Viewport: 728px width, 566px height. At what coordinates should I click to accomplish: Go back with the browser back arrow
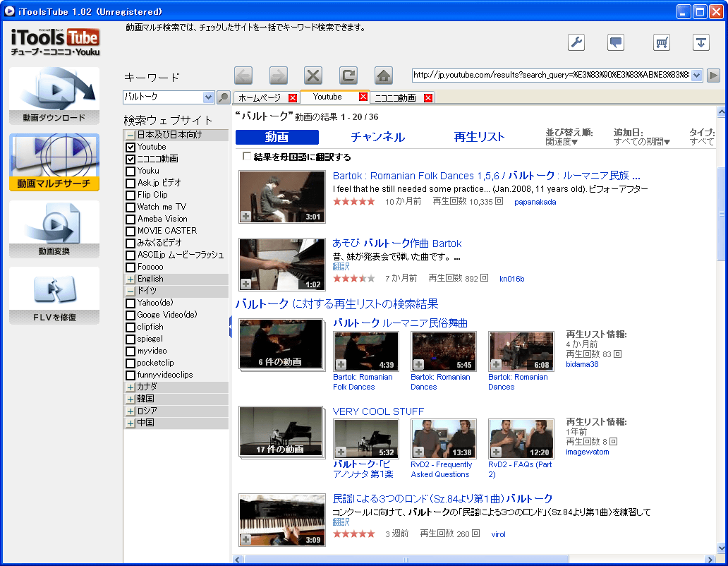pyautogui.click(x=243, y=76)
